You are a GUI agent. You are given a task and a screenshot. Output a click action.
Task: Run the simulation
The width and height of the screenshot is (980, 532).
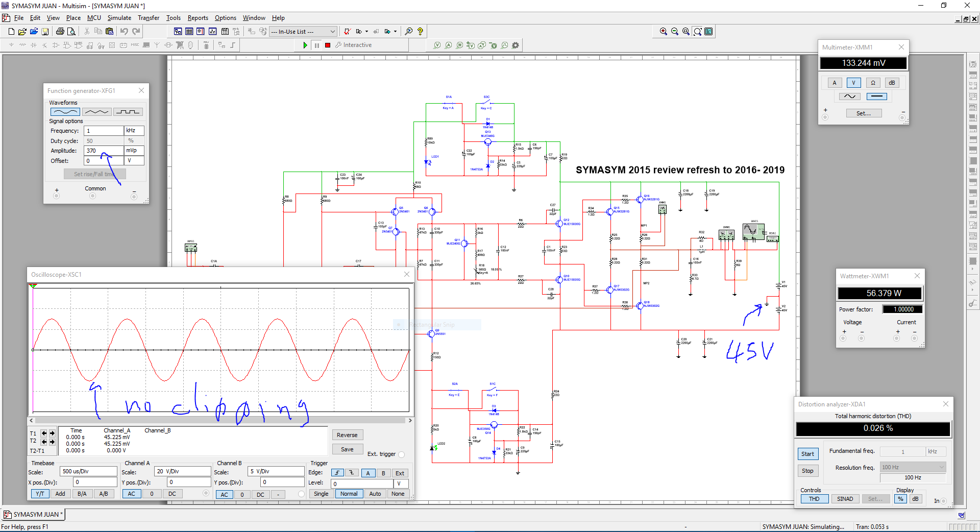tap(305, 45)
